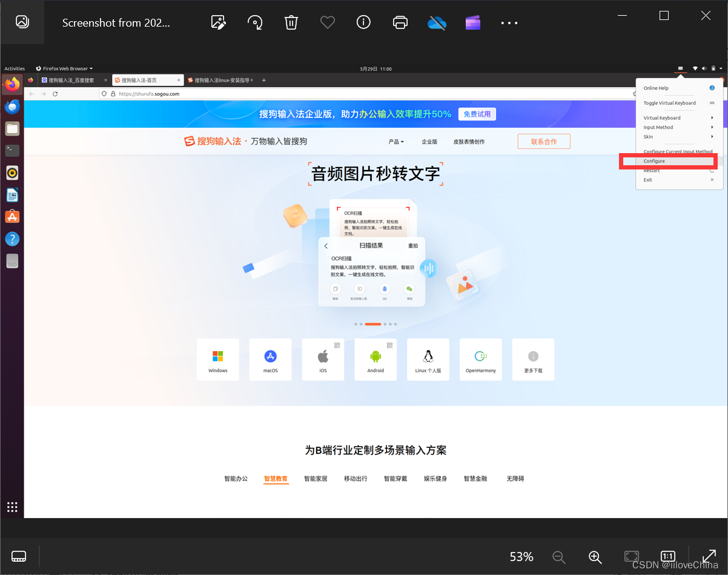Image resolution: width=728 pixels, height=575 pixels.
Task: Open a new tab with the plus button
Action: coord(263,80)
